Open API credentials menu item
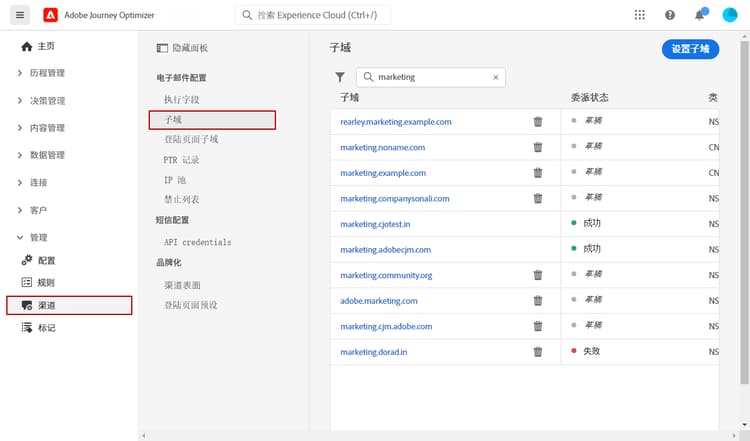Image resolution: width=750 pixels, height=441 pixels. click(198, 242)
